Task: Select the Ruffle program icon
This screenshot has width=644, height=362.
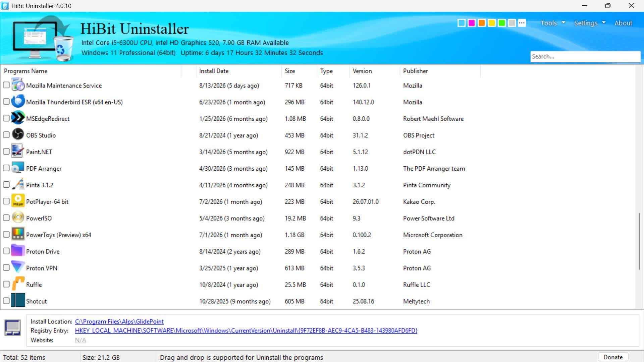Action: [x=18, y=284]
